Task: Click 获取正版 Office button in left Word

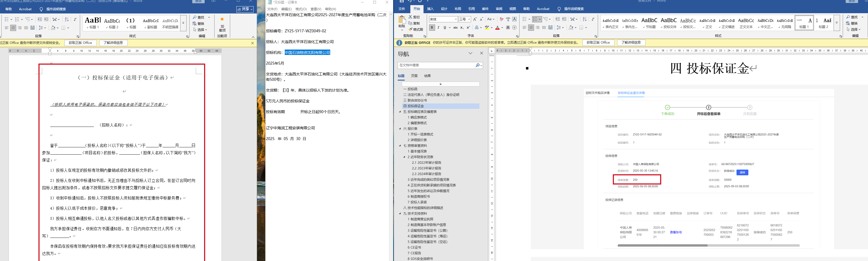Action: click(80, 43)
